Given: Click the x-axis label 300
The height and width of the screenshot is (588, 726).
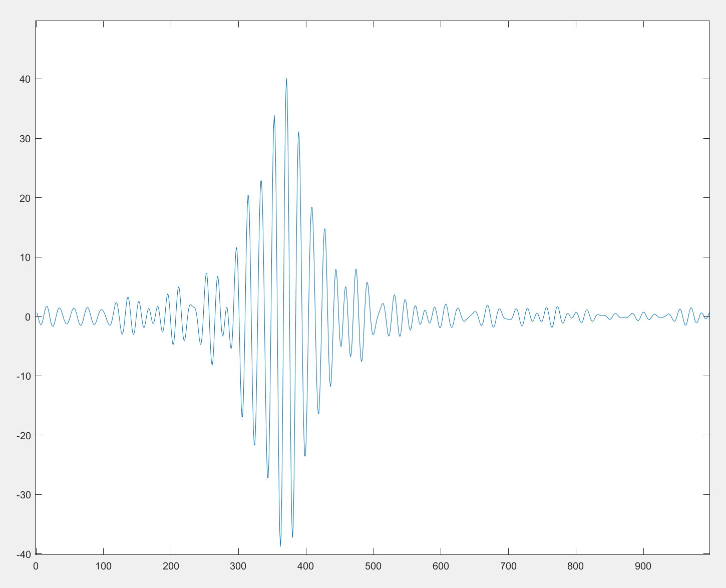Looking at the screenshot, I should (x=238, y=566).
